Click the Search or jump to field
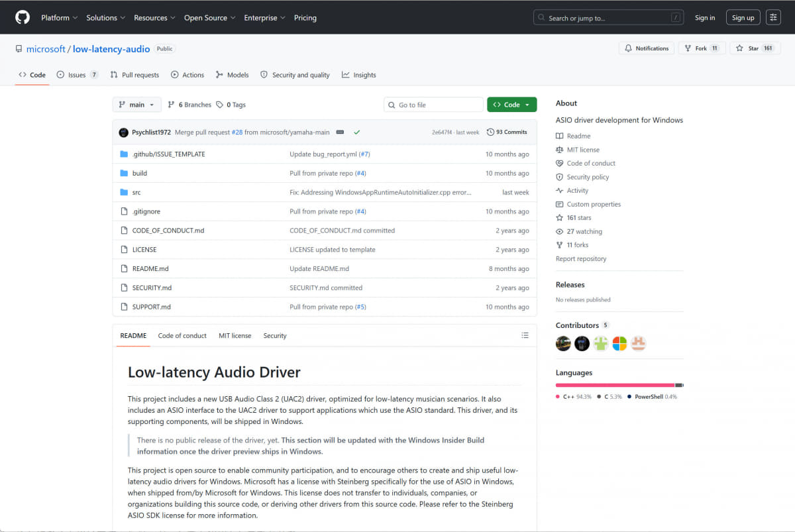The height and width of the screenshot is (532, 795). tap(609, 18)
